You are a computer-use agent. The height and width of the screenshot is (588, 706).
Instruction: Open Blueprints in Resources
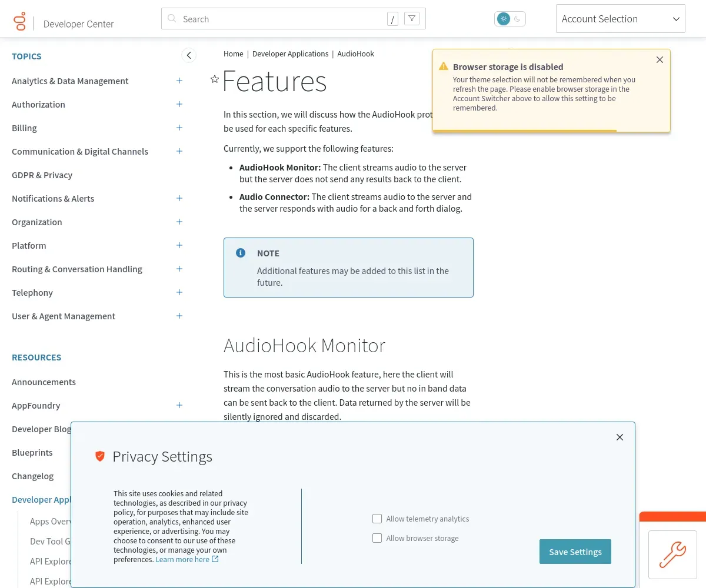32,452
